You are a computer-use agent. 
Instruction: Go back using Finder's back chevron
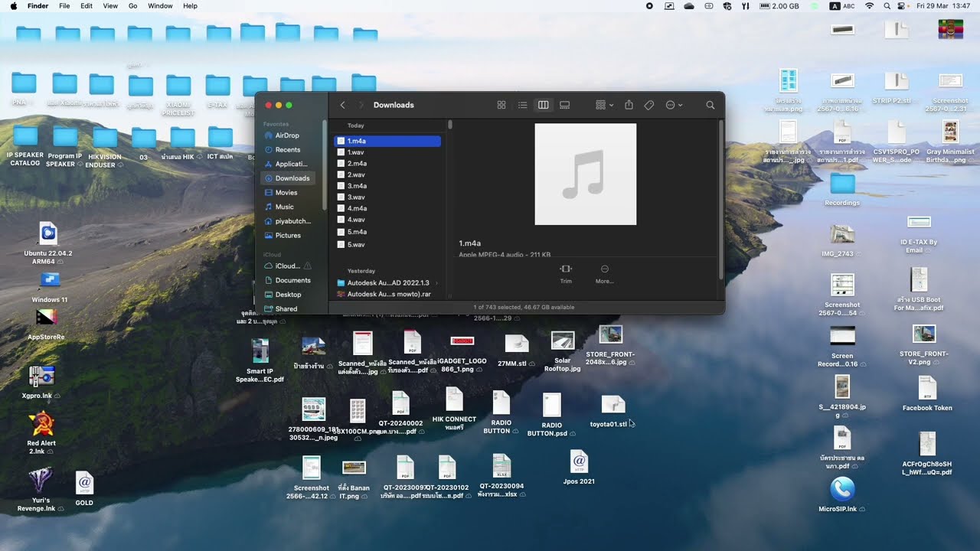(342, 105)
